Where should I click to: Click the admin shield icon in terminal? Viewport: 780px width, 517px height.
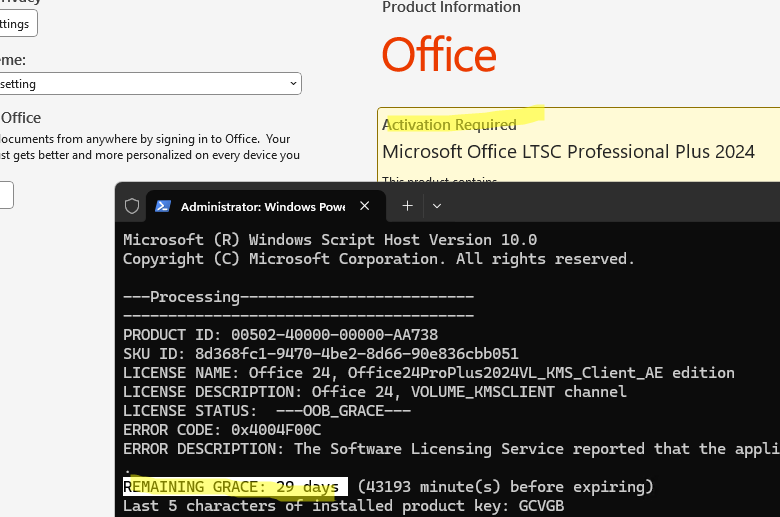[x=132, y=206]
